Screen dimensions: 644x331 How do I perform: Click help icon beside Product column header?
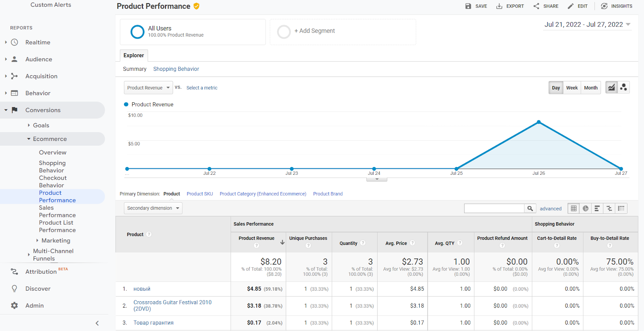point(149,234)
